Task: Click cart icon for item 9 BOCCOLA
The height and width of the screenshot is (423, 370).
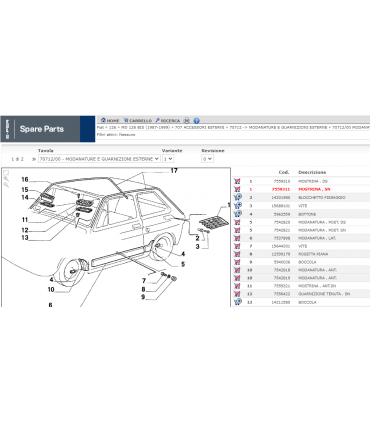Action: click(x=237, y=262)
